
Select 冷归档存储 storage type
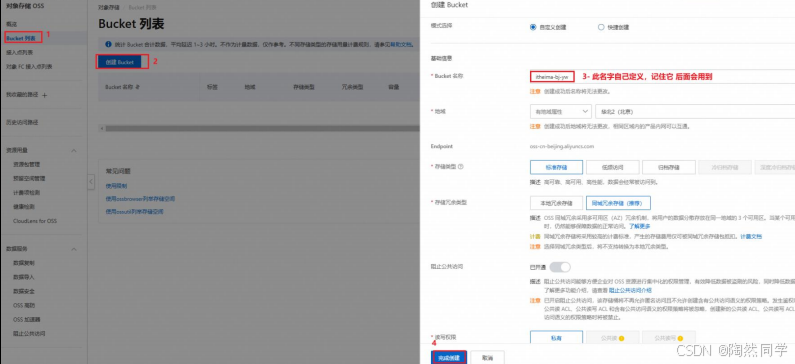point(725,167)
